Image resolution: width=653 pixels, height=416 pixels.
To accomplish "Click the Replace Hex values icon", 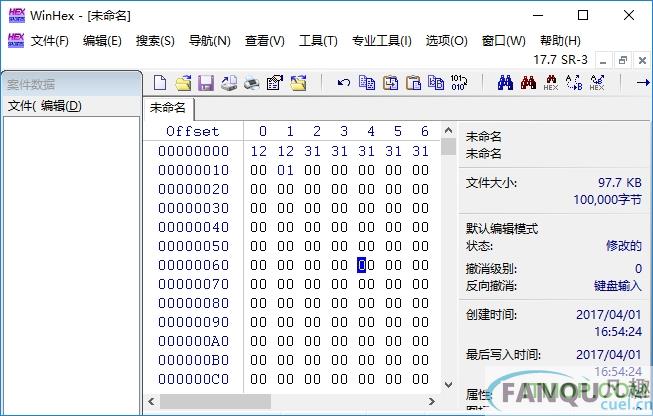I will (x=597, y=82).
